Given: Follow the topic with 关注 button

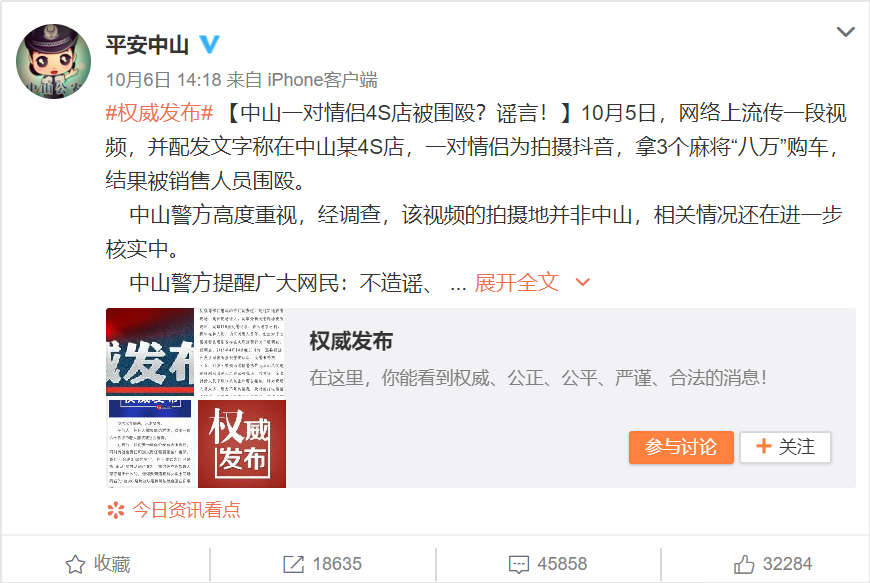Looking at the screenshot, I should [785, 447].
